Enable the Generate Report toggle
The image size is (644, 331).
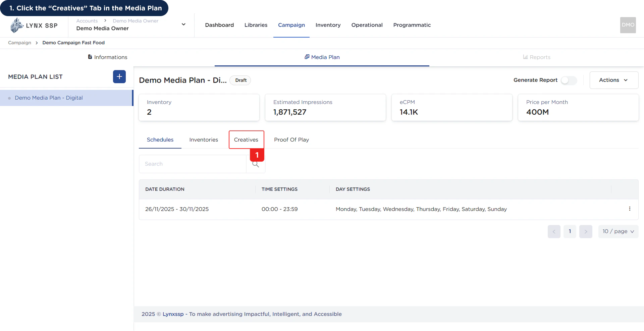(x=569, y=80)
